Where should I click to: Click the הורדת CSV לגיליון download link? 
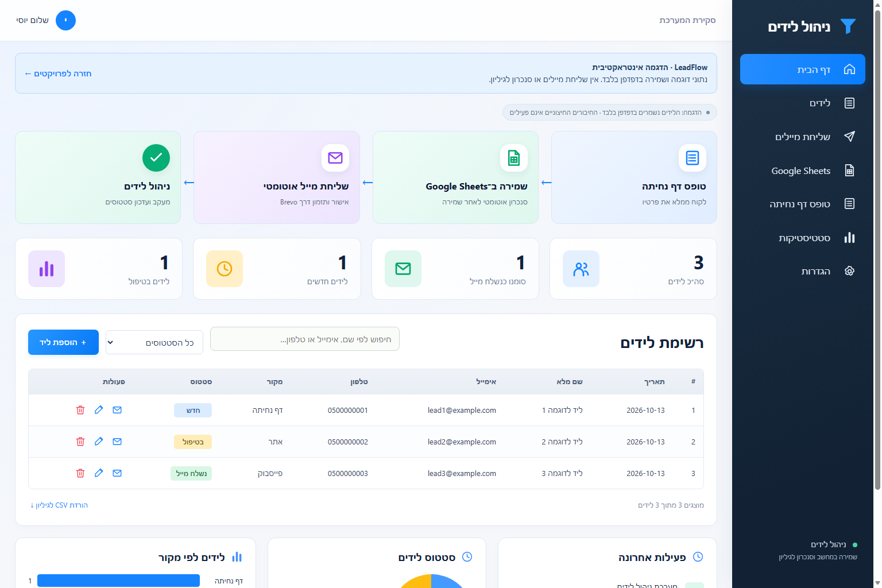click(x=59, y=505)
